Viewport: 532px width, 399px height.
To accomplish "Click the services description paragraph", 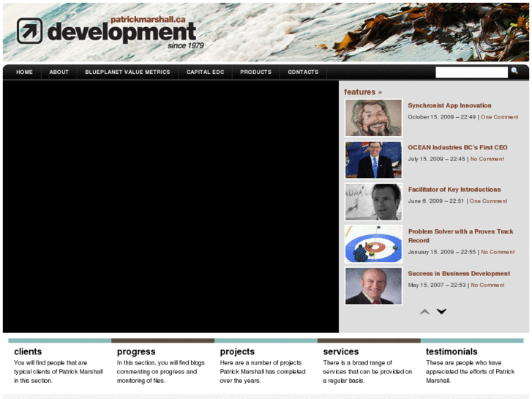I will pyautogui.click(x=367, y=372).
